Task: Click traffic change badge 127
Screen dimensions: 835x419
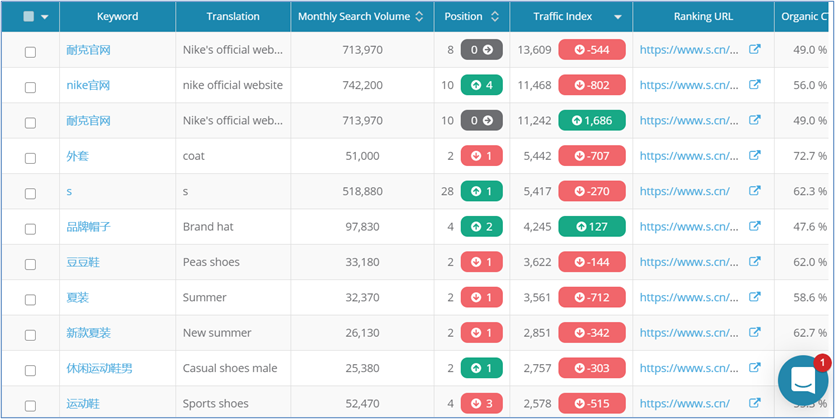Action: (x=592, y=226)
